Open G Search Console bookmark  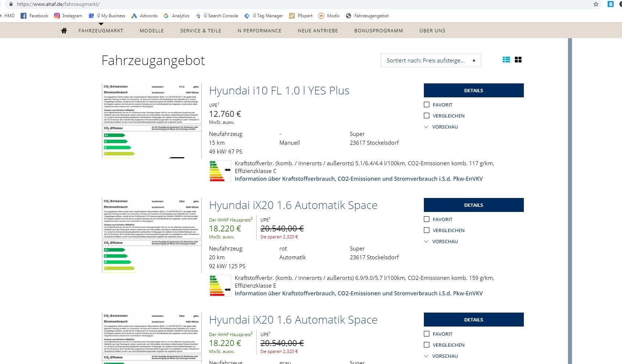217,16
